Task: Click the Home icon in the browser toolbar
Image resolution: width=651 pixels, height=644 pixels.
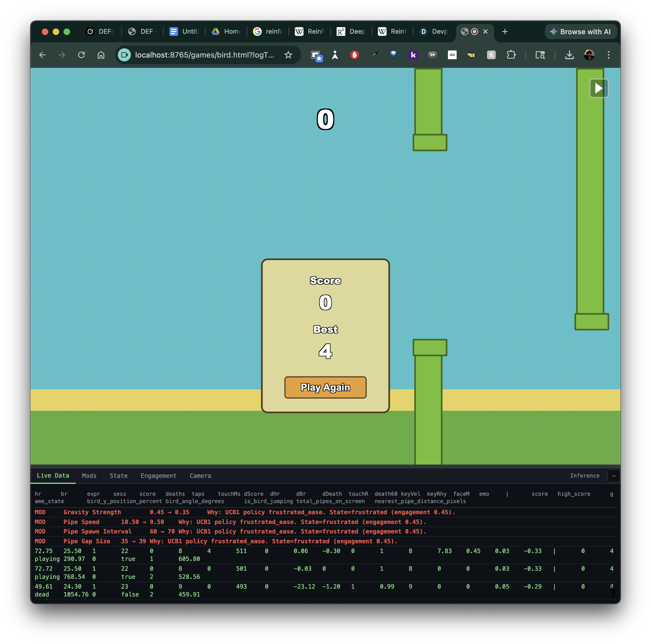Action: click(101, 55)
